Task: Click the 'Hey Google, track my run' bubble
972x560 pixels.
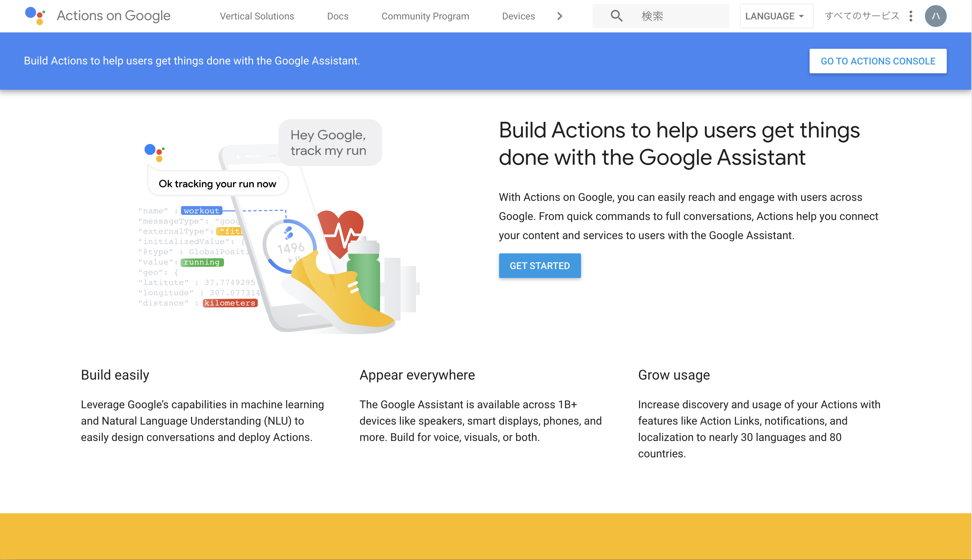Action: (x=330, y=143)
